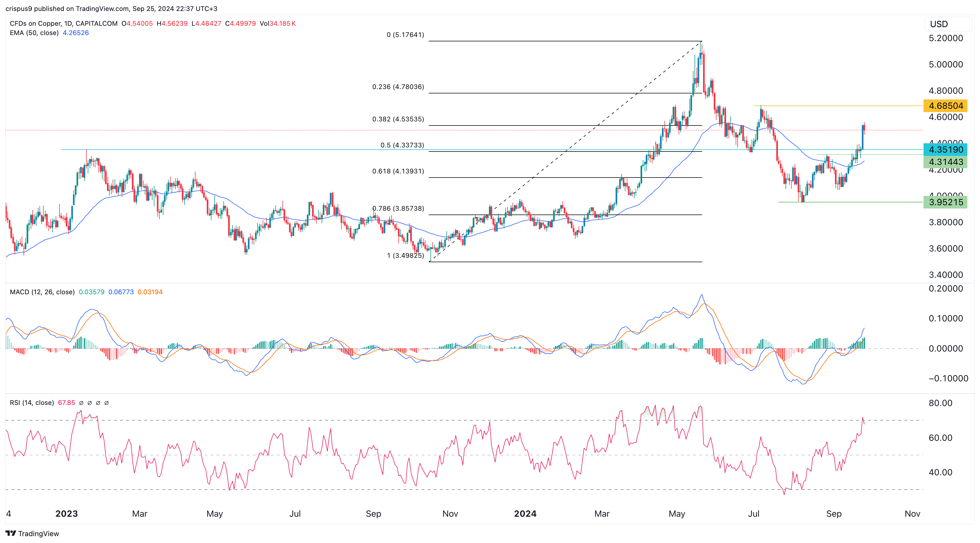The image size is (980, 543).
Task: Click the open price O4.54005 readout
Action: pyautogui.click(x=137, y=24)
